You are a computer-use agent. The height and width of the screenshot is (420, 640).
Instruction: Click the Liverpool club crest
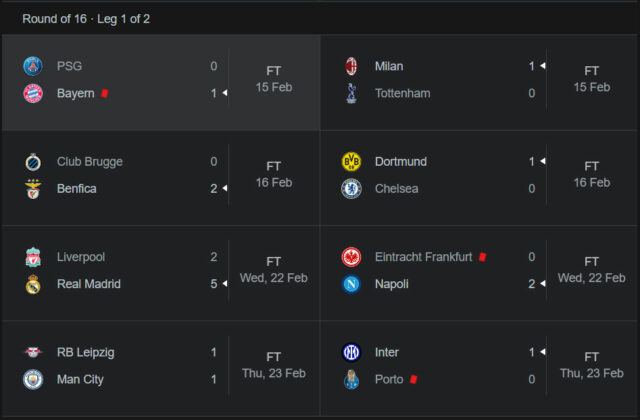[x=33, y=257]
